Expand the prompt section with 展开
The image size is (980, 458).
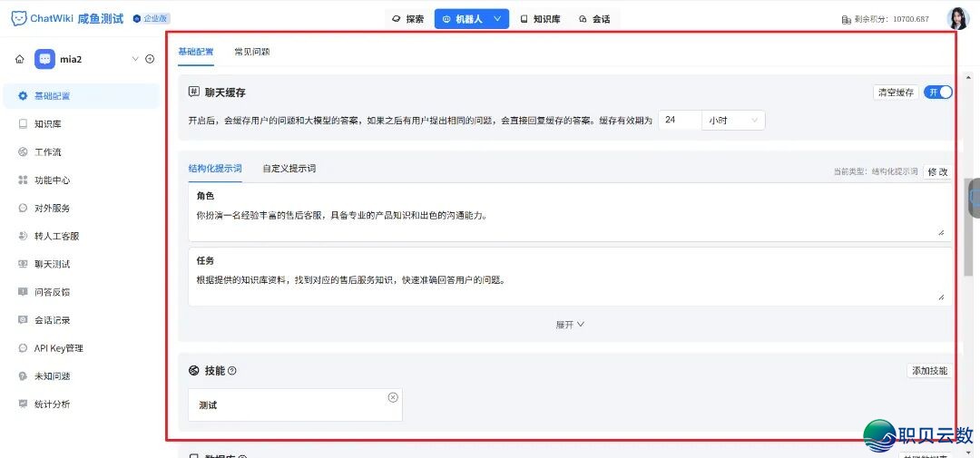tap(570, 325)
